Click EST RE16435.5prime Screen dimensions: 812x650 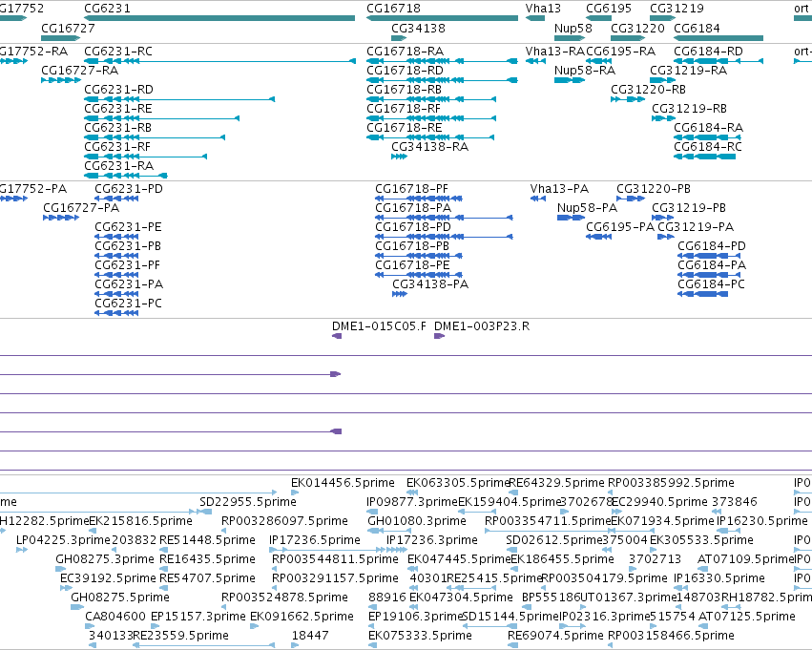click(x=164, y=569)
